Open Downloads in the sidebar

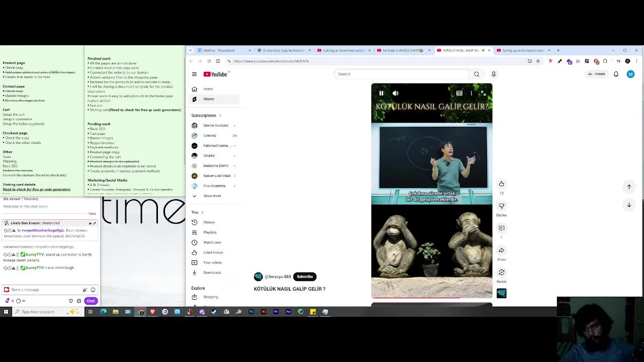click(215, 273)
